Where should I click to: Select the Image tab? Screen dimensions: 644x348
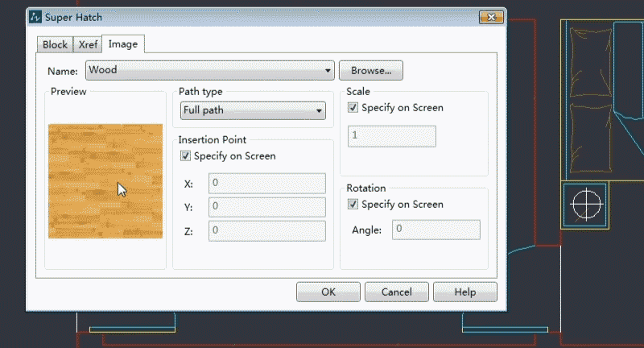pyautogui.click(x=122, y=44)
